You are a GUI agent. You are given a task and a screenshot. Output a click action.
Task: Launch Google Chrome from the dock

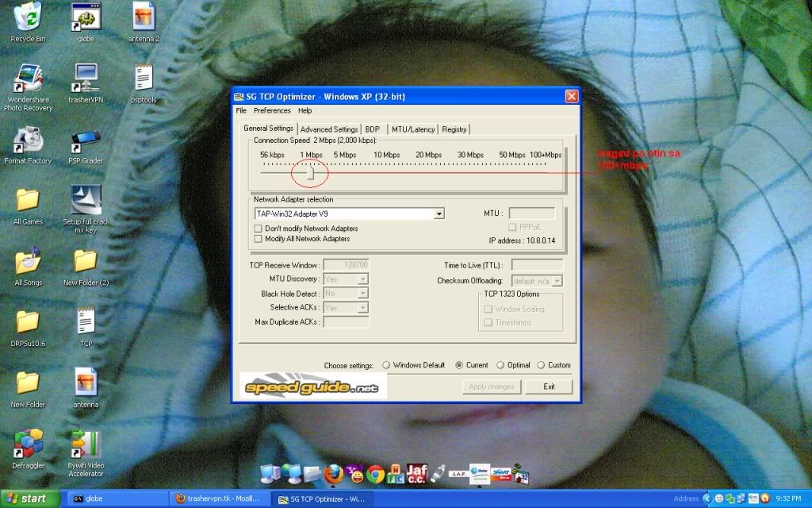(x=375, y=474)
